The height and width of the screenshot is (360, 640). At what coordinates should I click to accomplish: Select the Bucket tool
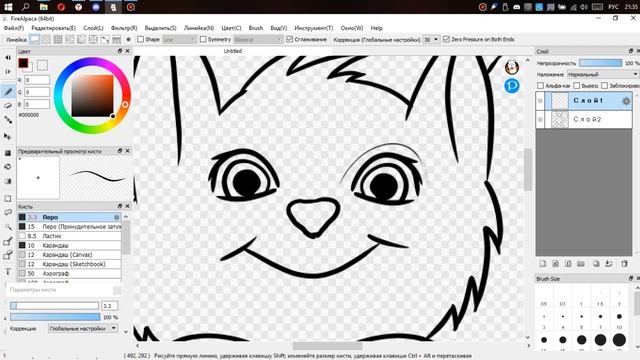coord(8,167)
